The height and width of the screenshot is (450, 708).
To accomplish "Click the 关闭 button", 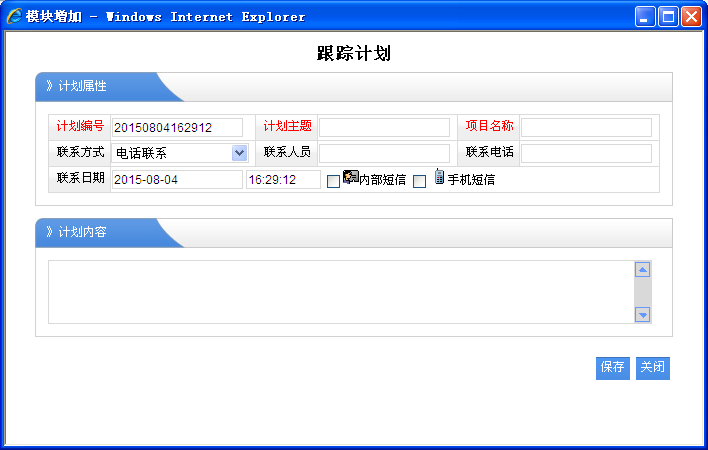I will [652, 367].
